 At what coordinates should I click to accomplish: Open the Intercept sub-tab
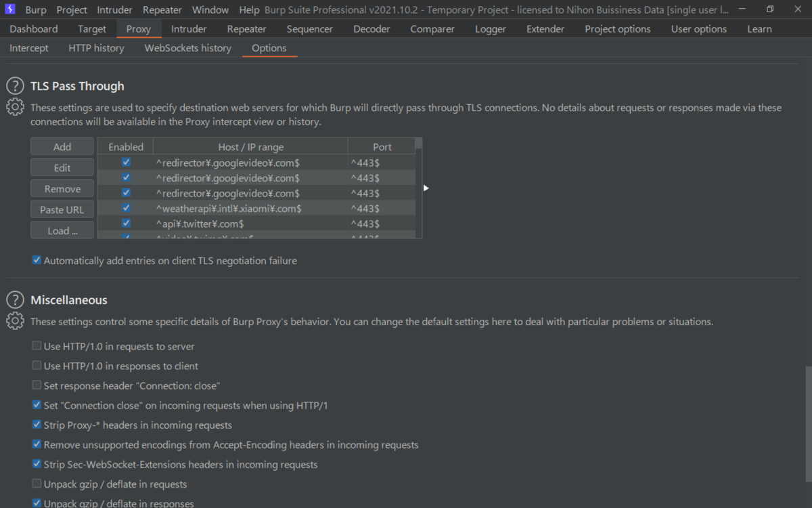point(29,48)
